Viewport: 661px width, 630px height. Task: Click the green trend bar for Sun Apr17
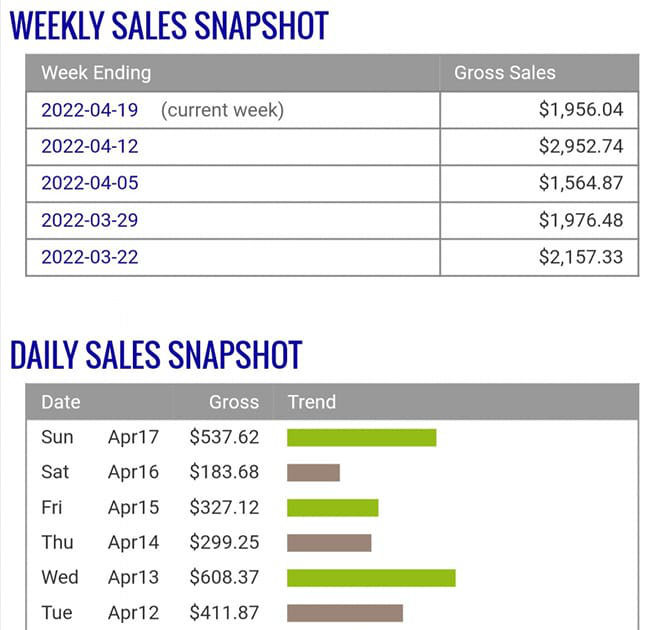362,438
